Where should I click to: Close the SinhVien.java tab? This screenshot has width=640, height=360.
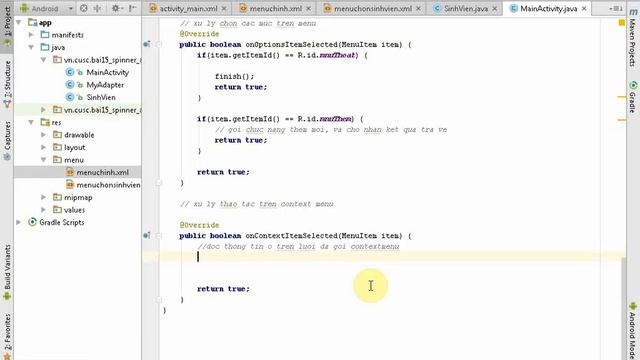click(x=494, y=9)
